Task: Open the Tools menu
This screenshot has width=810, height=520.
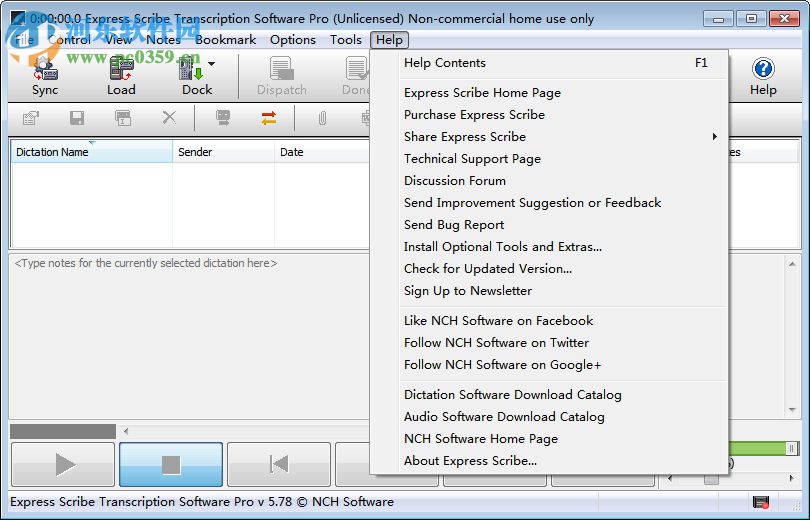Action: click(x=346, y=40)
